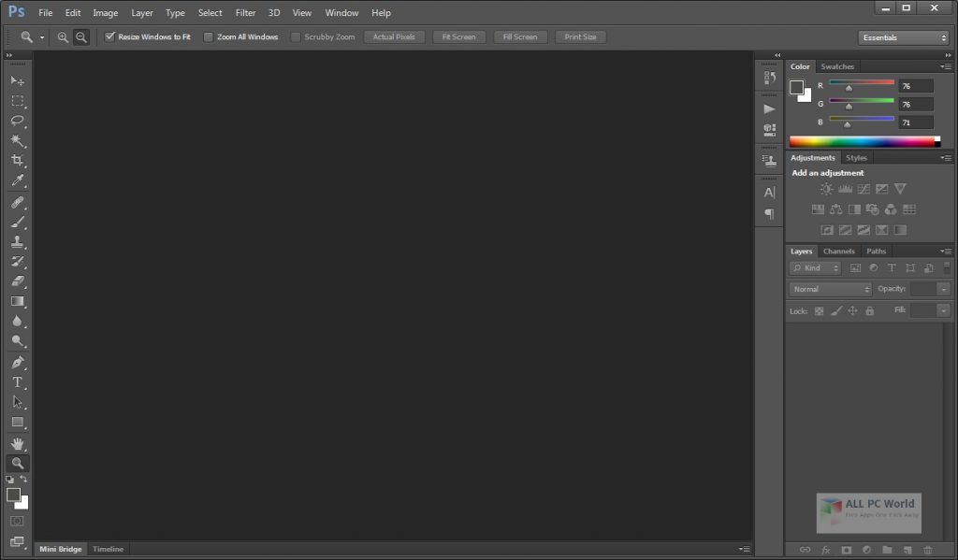Screen dimensions: 958x560
Task: Toggle layer filtering switch
Action: (947, 267)
